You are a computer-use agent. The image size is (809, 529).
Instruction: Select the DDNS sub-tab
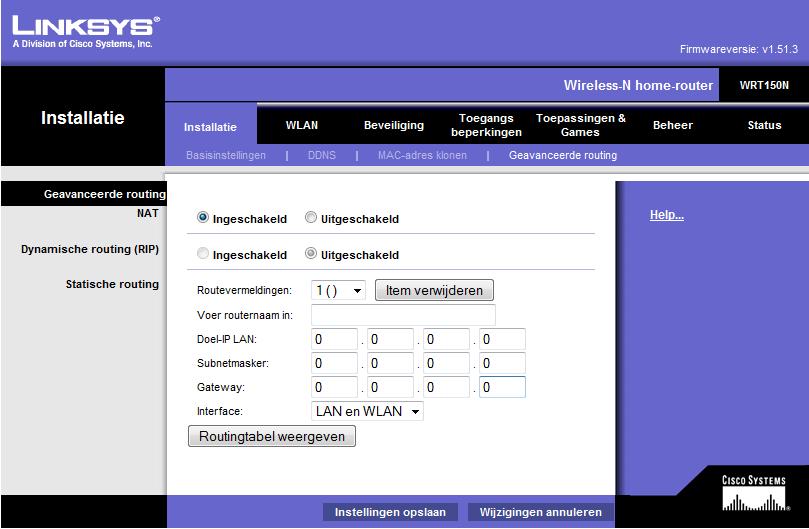click(x=322, y=155)
